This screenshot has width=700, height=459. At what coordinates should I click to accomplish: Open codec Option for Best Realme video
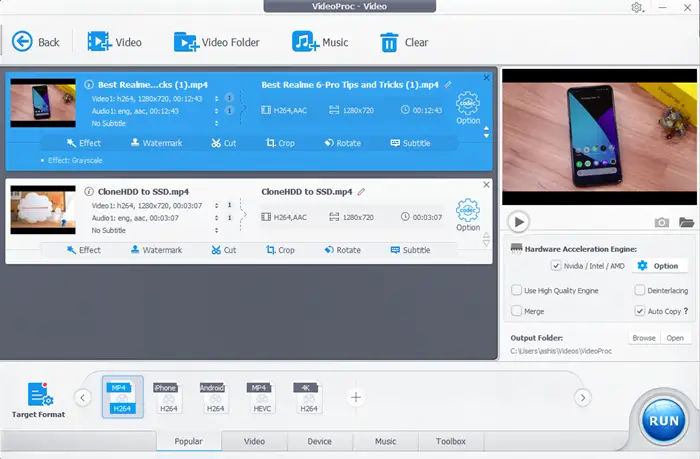point(468,108)
